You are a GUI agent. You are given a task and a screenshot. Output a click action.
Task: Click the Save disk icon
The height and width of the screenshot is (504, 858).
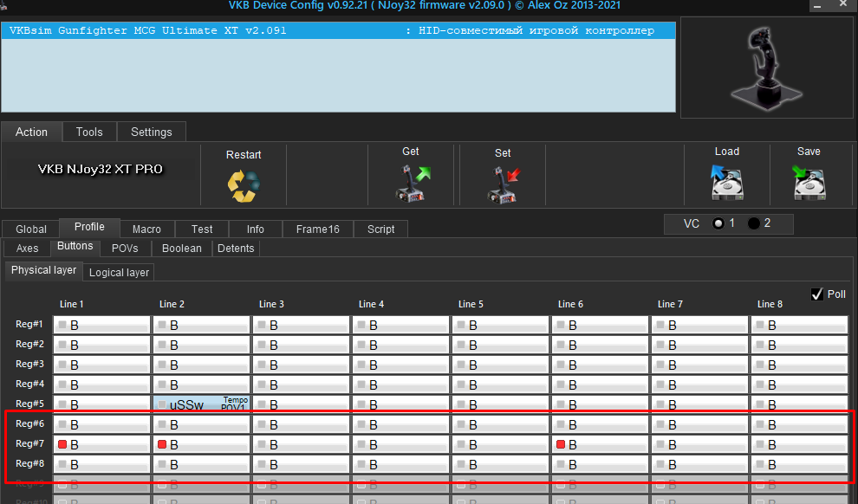pos(809,183)
